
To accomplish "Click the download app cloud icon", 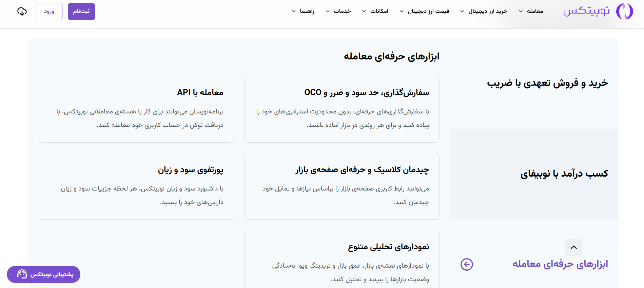I will tap(22, 12).
